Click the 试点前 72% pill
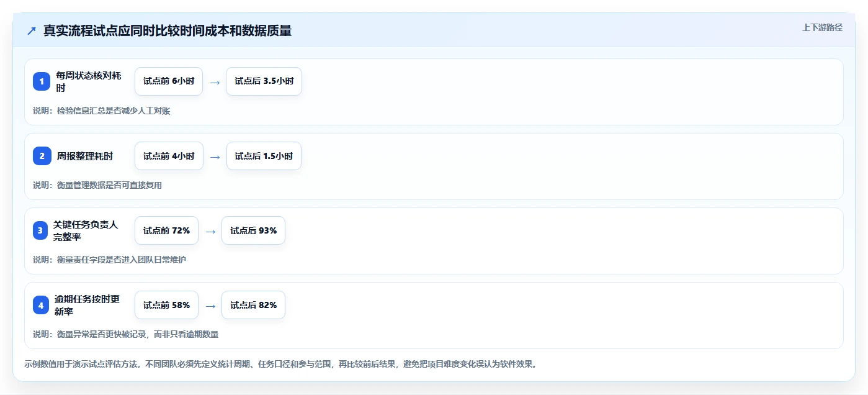This screenshot has height=395, width=868. [166, 230]
